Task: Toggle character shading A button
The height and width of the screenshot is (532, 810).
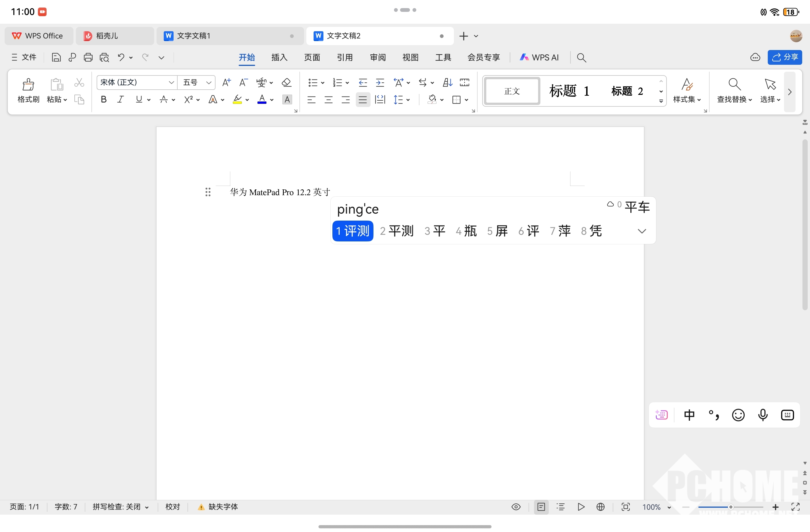Action: tap(287, 100)
